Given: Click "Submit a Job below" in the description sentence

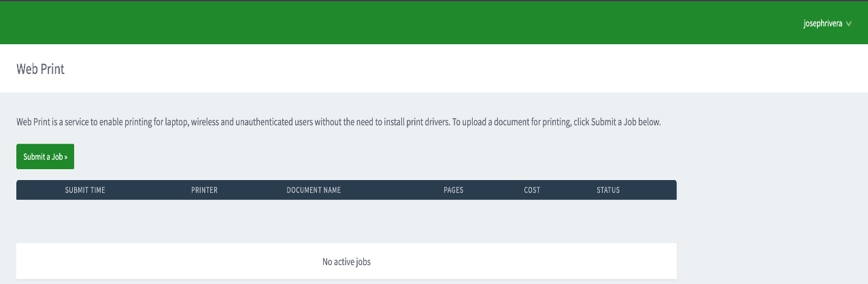Looking at the screenshot, I should coord(624,122).
